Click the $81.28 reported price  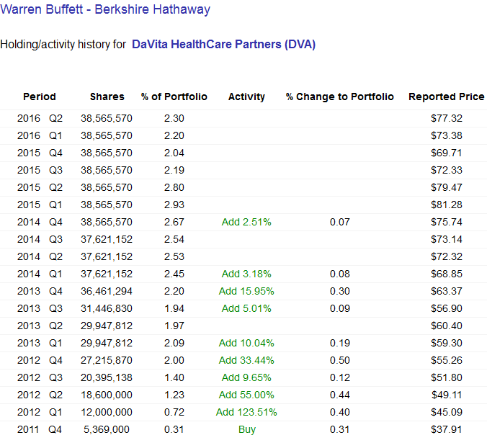pos(447,205)
